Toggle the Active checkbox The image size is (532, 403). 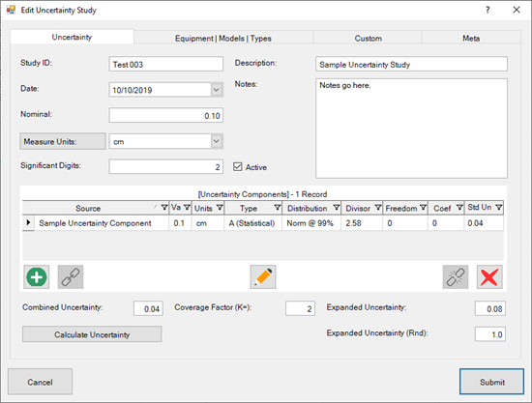[x=238, y=167]
